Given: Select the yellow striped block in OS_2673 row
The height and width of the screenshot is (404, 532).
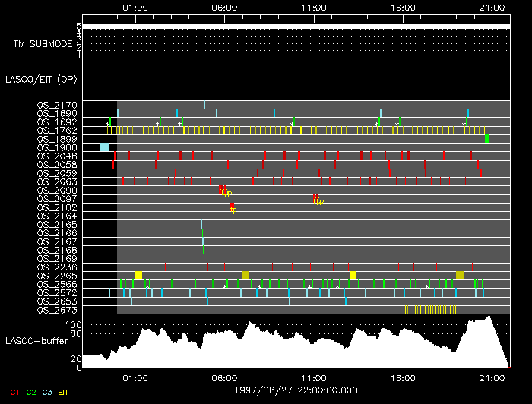Looking at the screenshot, I should [x=430, y=310].
